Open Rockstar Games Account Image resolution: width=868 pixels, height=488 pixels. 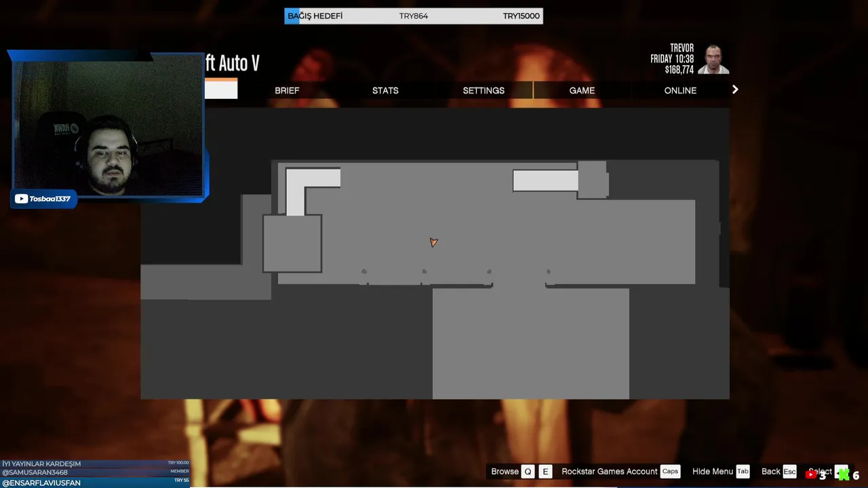[610, 472]
